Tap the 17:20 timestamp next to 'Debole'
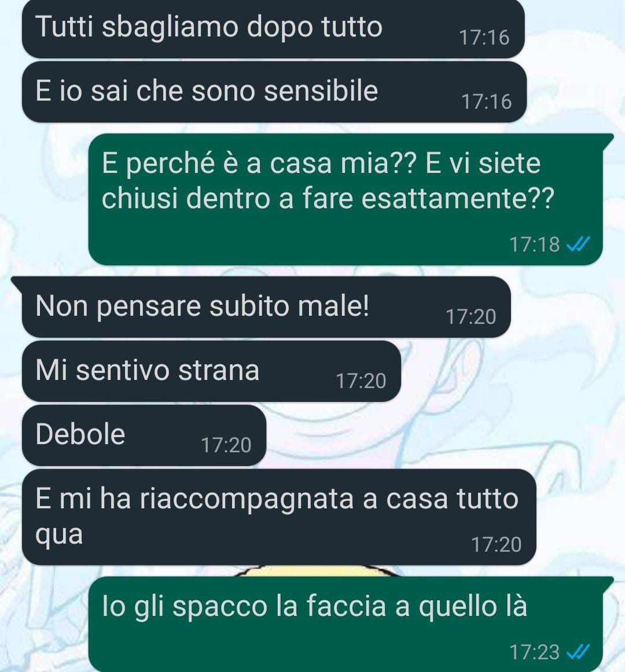Image resolution: width=625 pixels, height=672 pixels. tap(226, 445)
